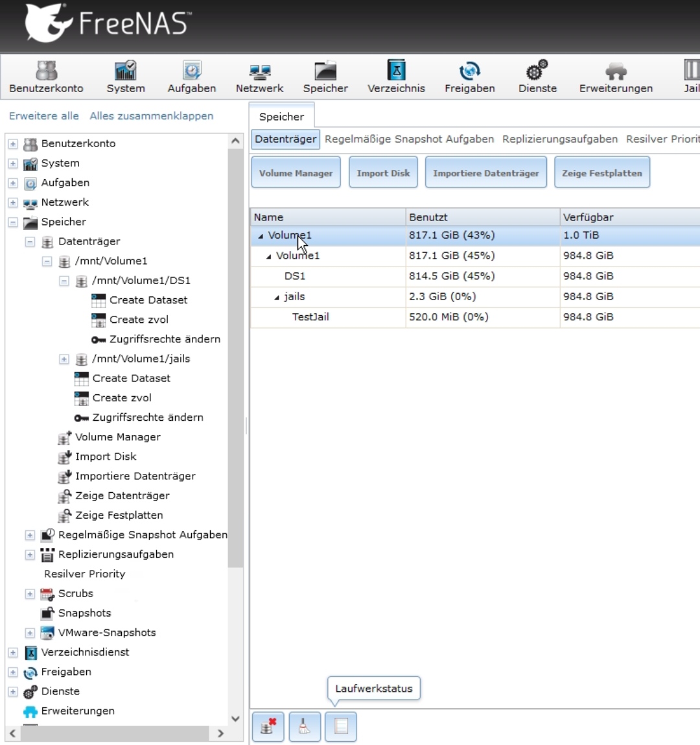Expand the Scrubs tree node
The width and height of the screenshot is (700, 745).
click(30, 593)
